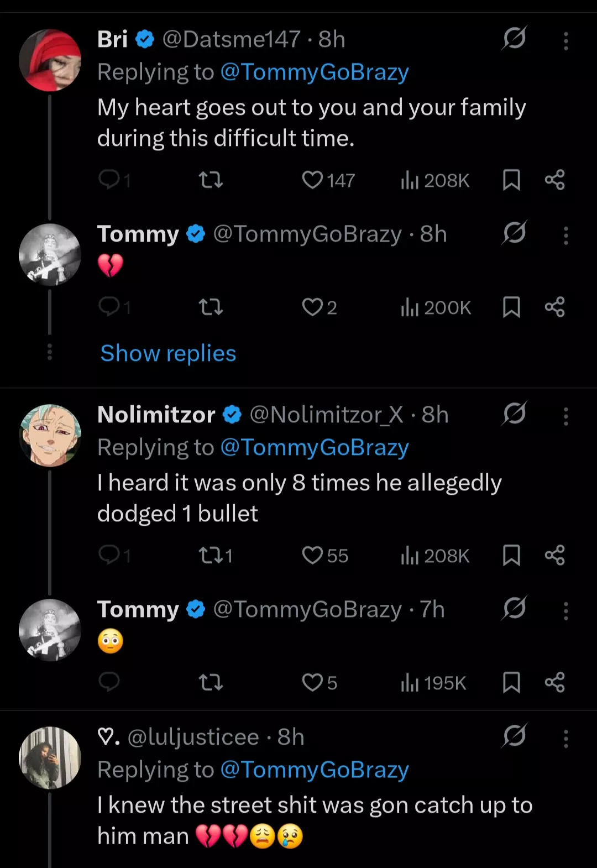Repost Nolimitzor's reply about 8 times

[x=211, y=555]
